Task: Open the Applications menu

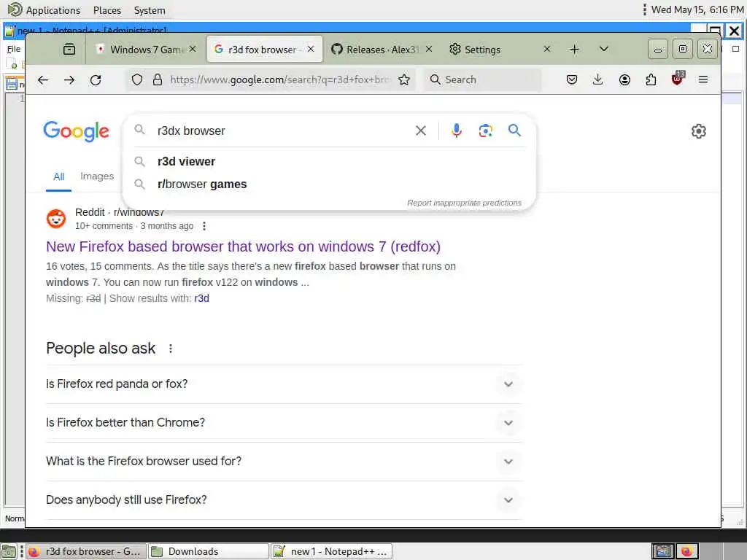Action: pos(53,10)
